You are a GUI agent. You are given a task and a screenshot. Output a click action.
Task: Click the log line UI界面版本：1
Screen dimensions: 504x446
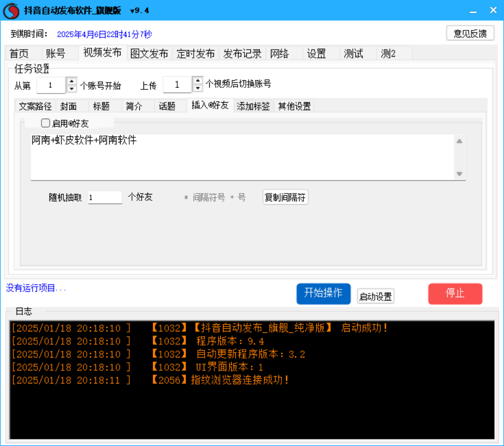click(138, 367)
